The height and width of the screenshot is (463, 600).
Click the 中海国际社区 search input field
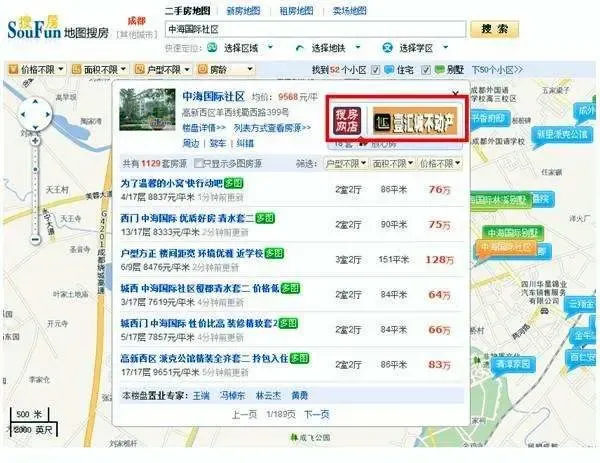tap(315, 29)
